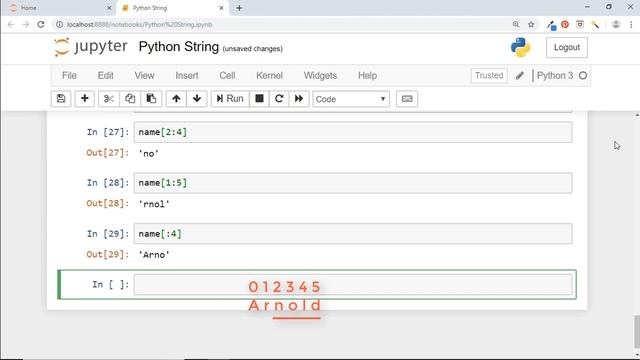Restart kernel and rerun all cells icon

pyautogui.click(x=299, y=99)
